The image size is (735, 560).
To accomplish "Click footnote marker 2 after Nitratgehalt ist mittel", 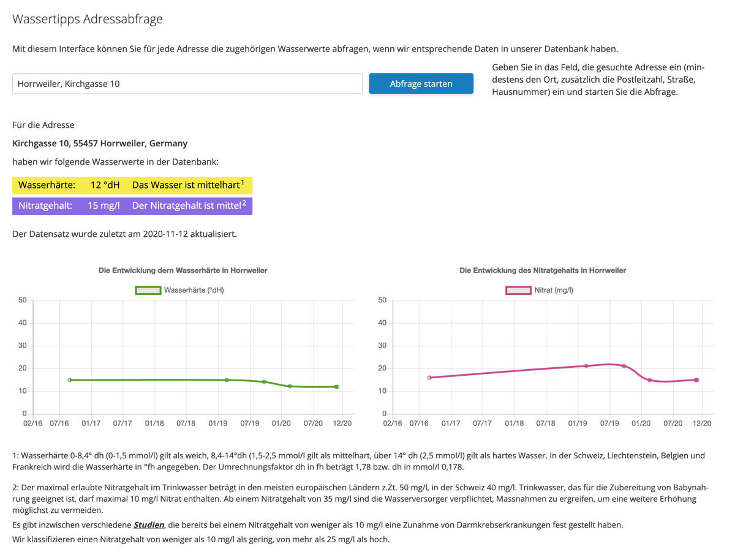I will coord(244,203).
